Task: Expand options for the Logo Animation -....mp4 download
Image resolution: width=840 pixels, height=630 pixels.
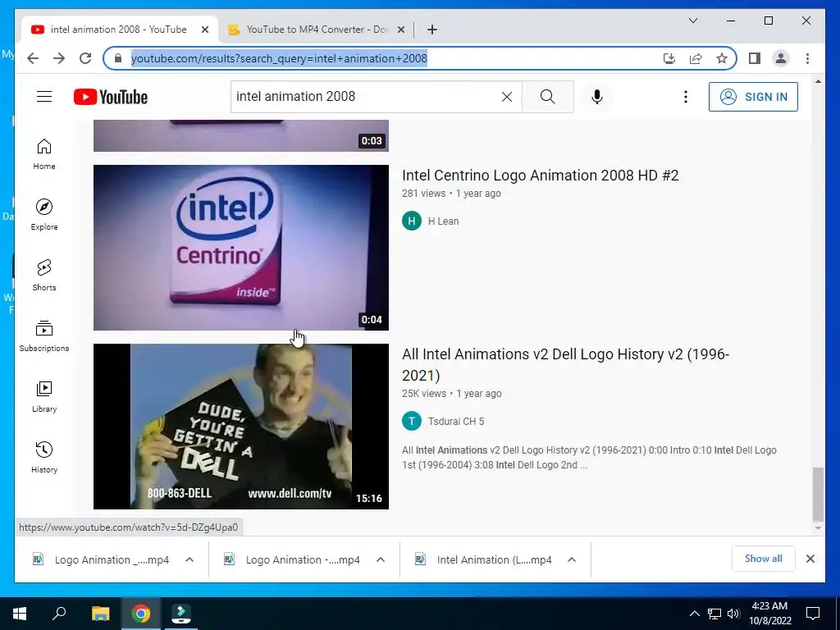Action: coord(381,559)
